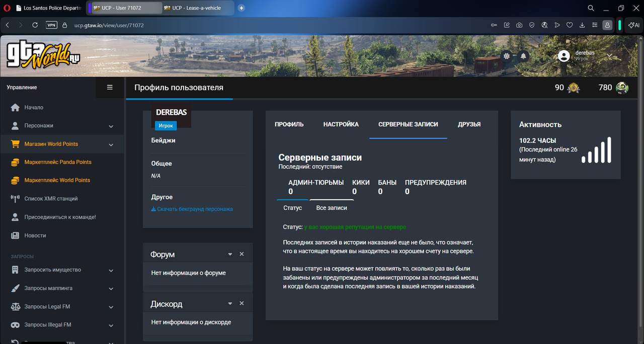Select the КИКИ counter
Screen dimensions: 644x344
361,187
